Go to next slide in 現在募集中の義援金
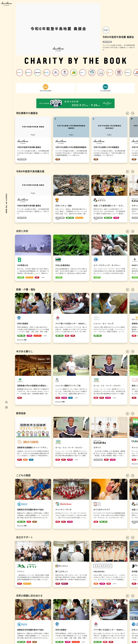This screenshot has width=138, height=644. coord(133,113)
